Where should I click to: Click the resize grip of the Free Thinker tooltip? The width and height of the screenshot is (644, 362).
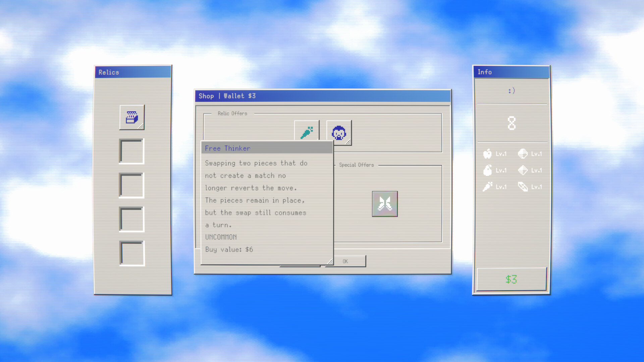(330, 261)
